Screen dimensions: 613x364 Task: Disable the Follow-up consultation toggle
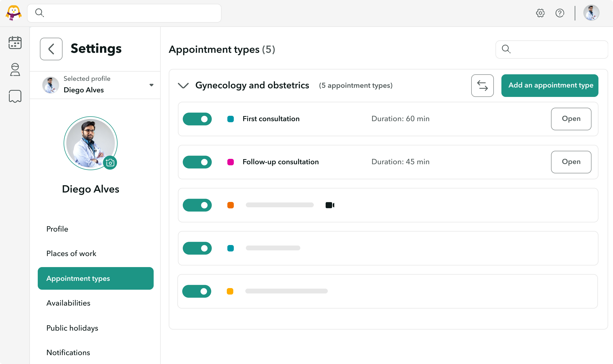[x=197, y=162]
